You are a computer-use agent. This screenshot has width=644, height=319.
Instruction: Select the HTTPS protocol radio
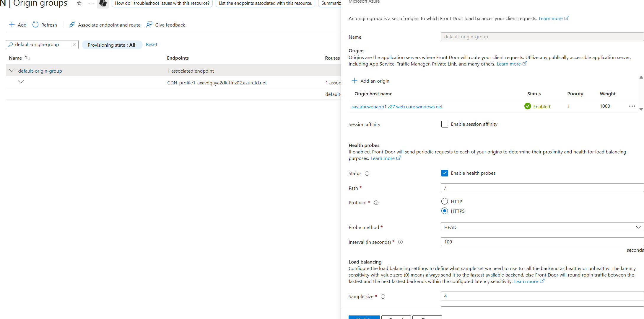point(445,211)
